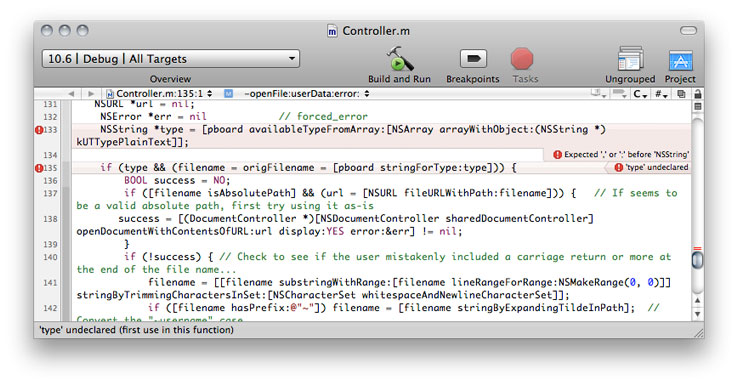Click the Build and Run hammer icon

[x=400, y=58]
